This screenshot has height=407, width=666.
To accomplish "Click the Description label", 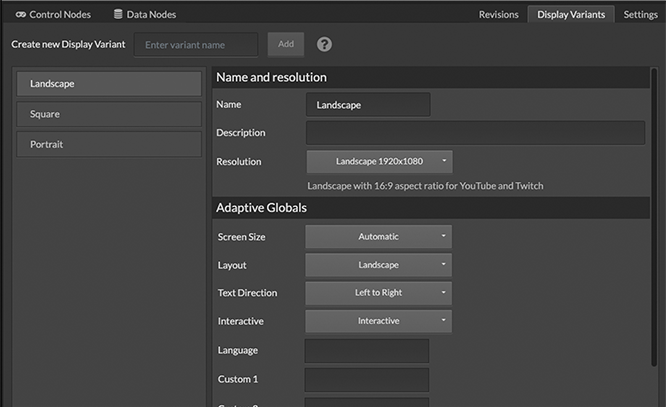I will (241, 133).
